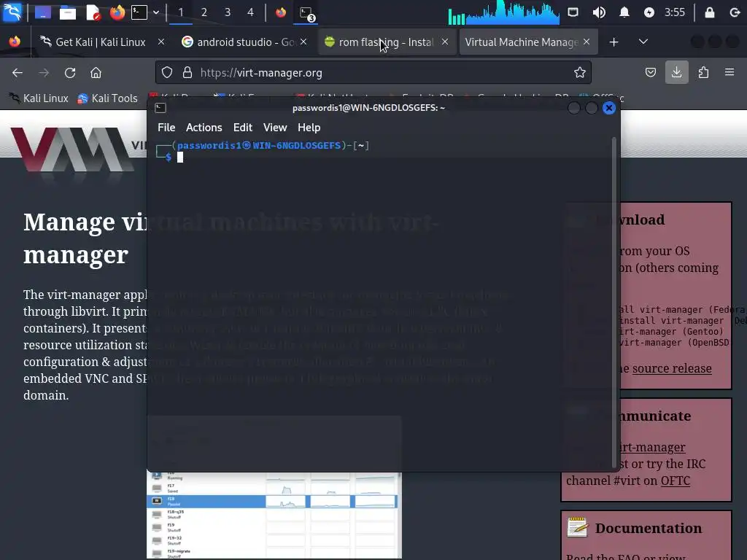Click the virt-manager screenshot thumbnail
Screen dimensions: 747x560
[x=274, y=516]
